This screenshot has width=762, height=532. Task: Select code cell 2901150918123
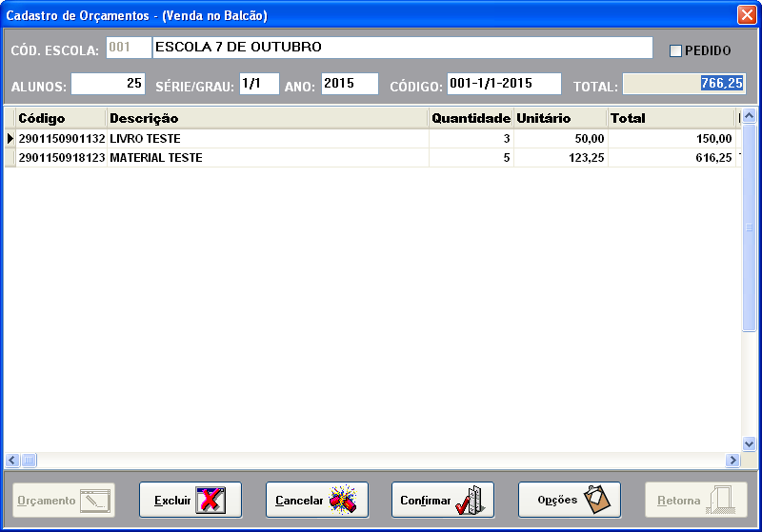click(x=61, y=158)
